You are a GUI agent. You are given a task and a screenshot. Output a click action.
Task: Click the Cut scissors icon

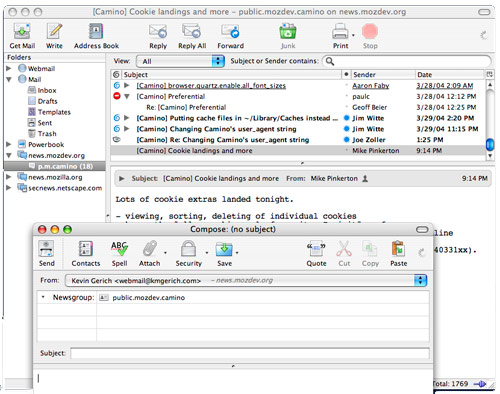click(344, 249)
